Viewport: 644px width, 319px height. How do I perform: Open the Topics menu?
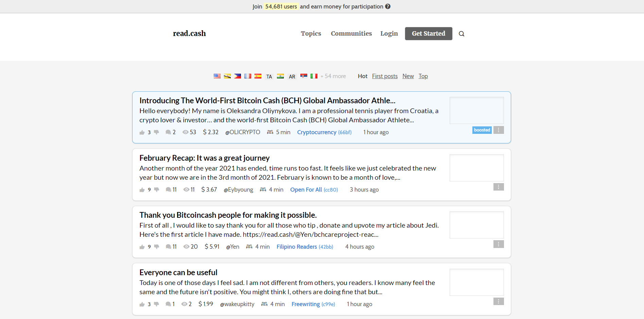point(311,33)
